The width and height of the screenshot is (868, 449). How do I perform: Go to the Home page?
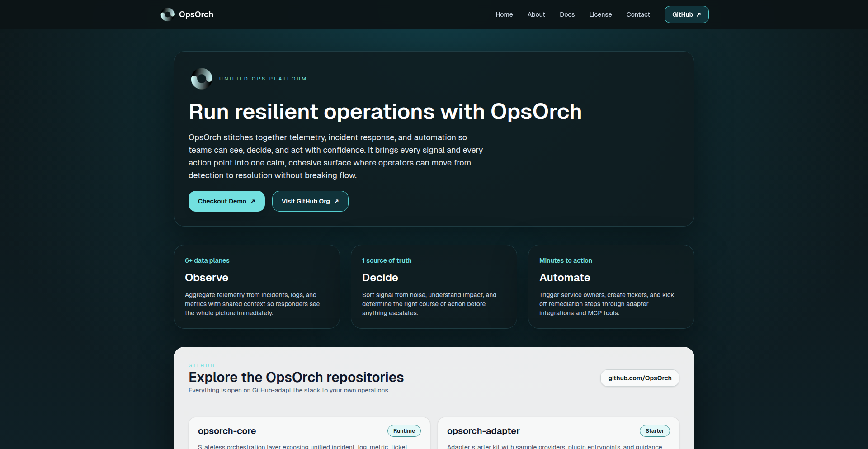pos(504,14)
